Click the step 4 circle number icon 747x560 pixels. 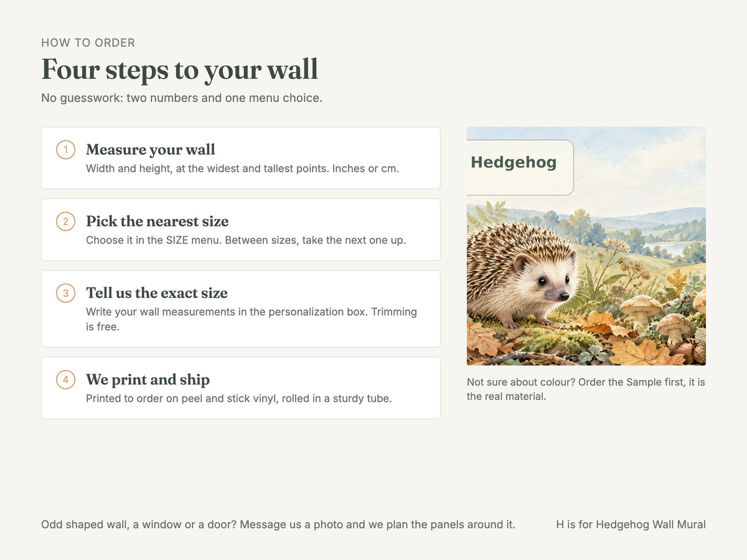[65, 380]
